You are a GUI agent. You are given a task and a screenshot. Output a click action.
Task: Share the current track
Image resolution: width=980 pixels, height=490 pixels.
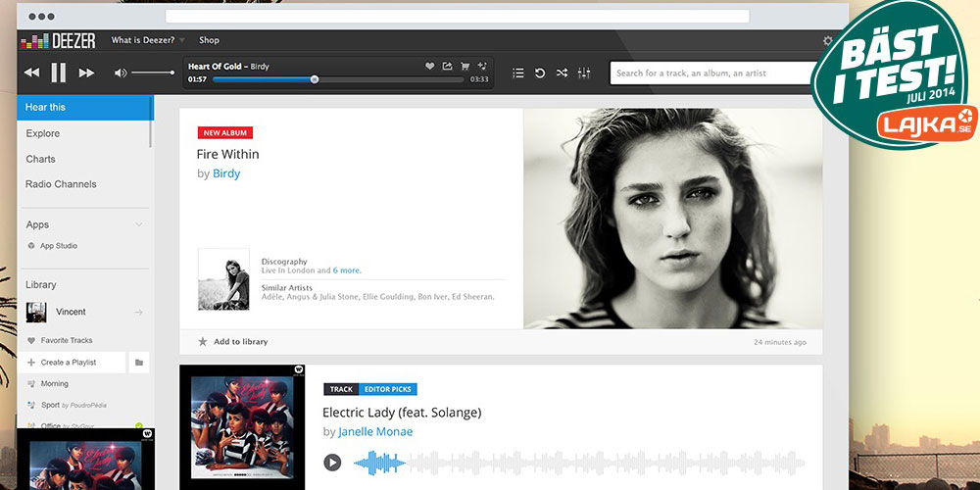pyautogui.click(x=447, y=66)
